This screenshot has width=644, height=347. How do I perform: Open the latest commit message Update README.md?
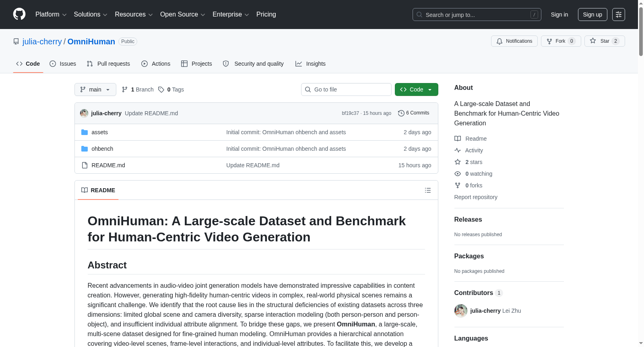click(151, 113)
